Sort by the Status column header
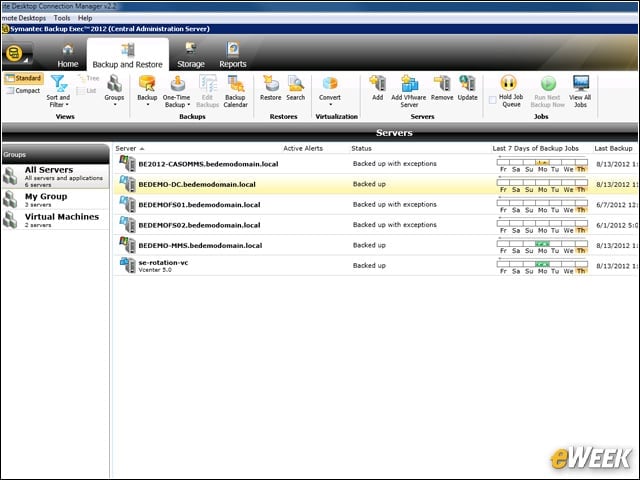This screenshot has height=480, width=640. click(x=361, y=148)
